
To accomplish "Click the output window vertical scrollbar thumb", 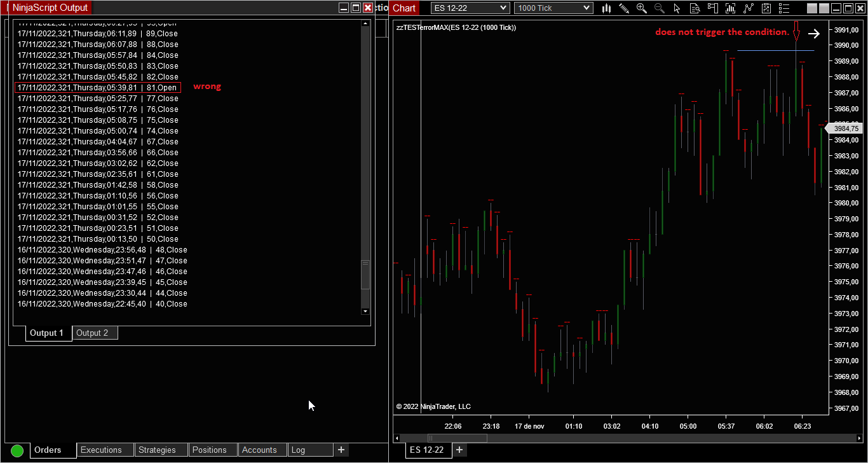I will point(365,275).
